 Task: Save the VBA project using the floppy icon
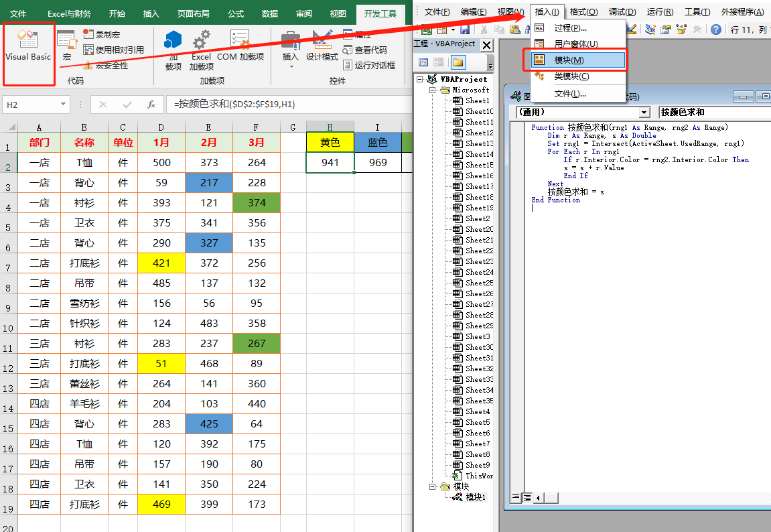(x=465, y=30)
